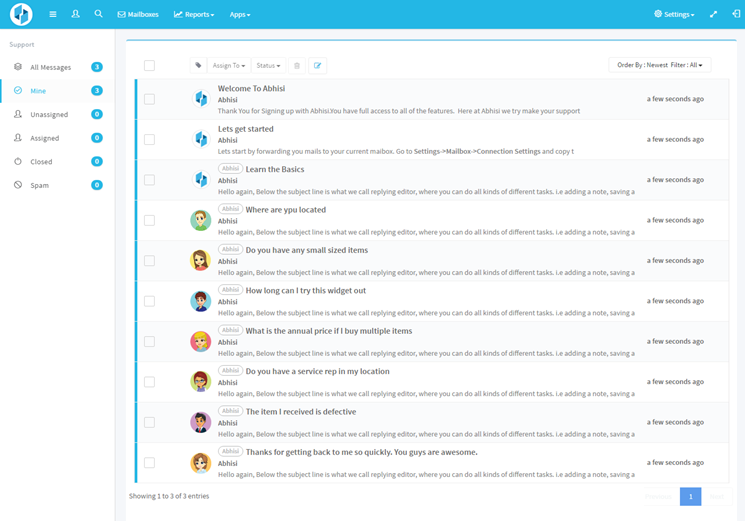Check the Lets get started message checkbox
The width and height of the screenshot is (745, 521).
click(149, 139)
